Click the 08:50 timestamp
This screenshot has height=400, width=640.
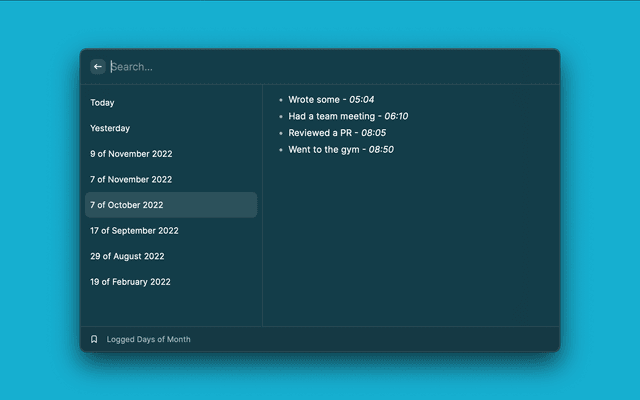(381, 149)
